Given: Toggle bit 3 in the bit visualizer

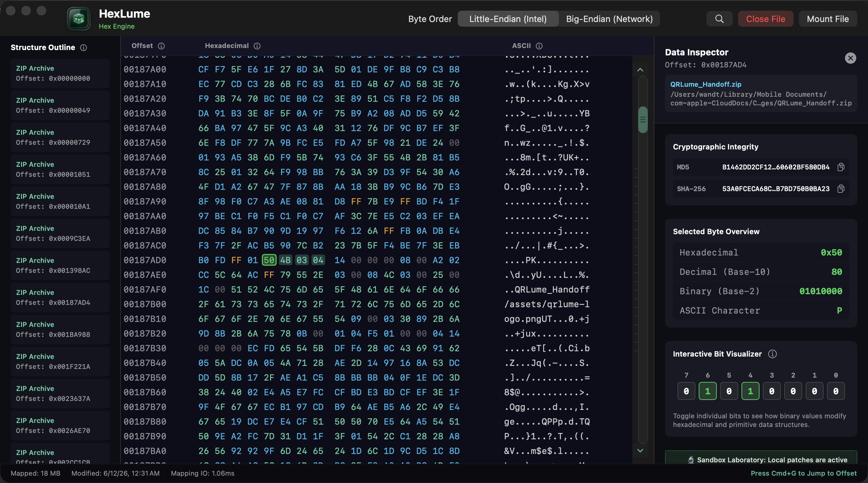Looking at the screenshot, I should tap(772, 391).
